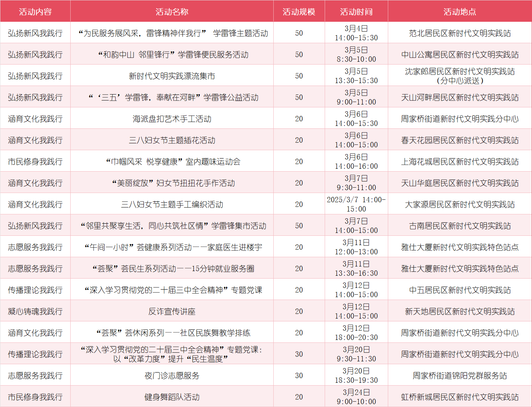Click the 反诈宣传讲座 activity name
Image resolution: width=532 pixels, height=407 pixels.
pyautogui.click(x=172, y=311)
